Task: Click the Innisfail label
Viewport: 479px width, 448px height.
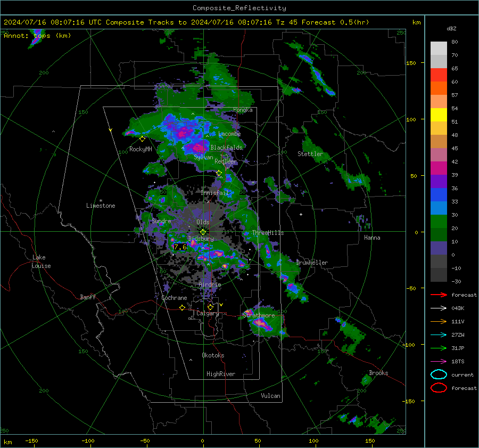Action: pyautogui.click(x=214, y=193)
